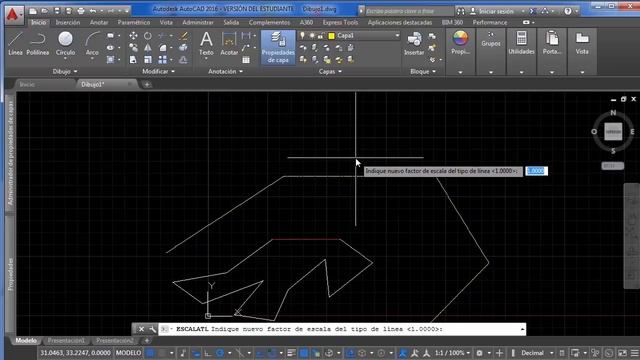
Task: Click the Plot (print) icon in quick access toolbar
Action: pos(81,11)
